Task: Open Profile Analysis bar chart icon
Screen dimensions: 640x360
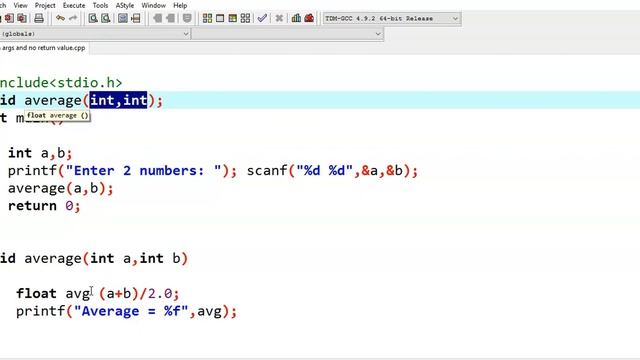Action: (296, 18)
